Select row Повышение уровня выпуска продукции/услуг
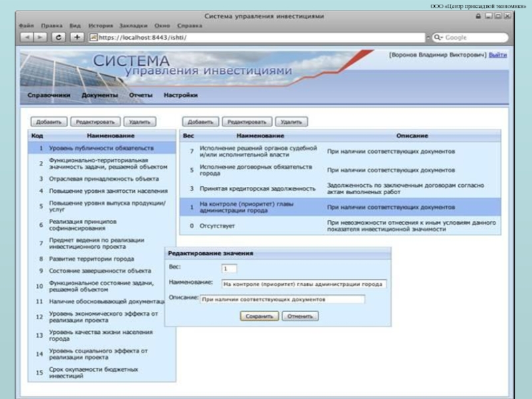The width and height of the screenshot is (532, 399). point(102,206)
